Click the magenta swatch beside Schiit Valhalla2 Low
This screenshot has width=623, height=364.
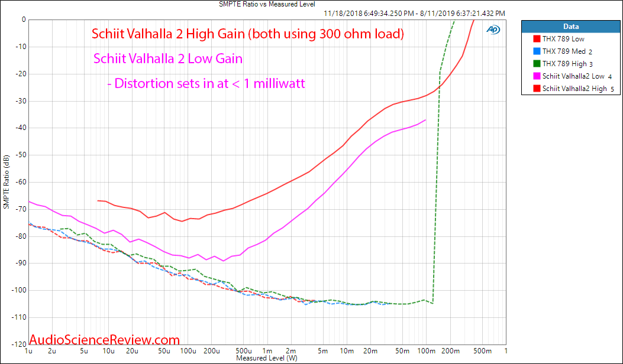[537, 76]
